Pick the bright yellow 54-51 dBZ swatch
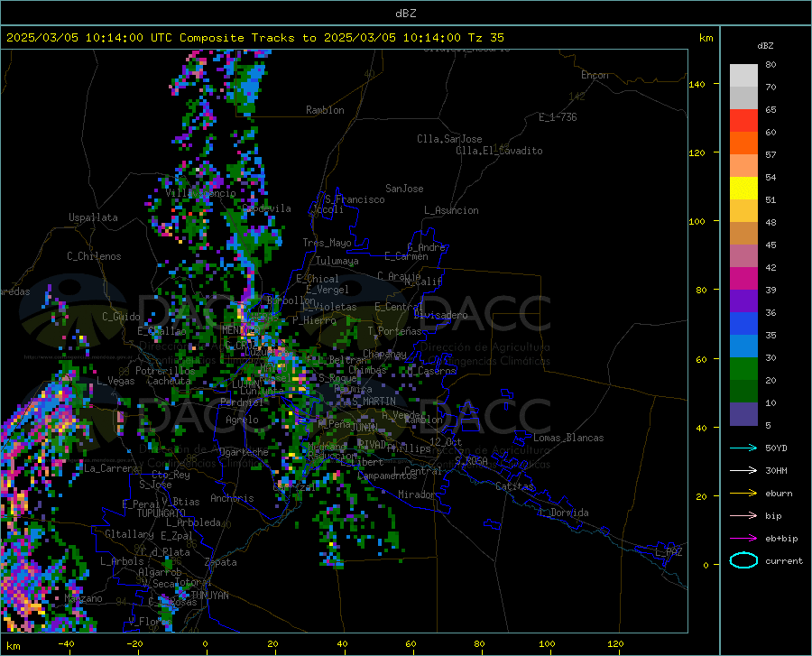This screenshot has height=656, width=812. pos(743,189)
